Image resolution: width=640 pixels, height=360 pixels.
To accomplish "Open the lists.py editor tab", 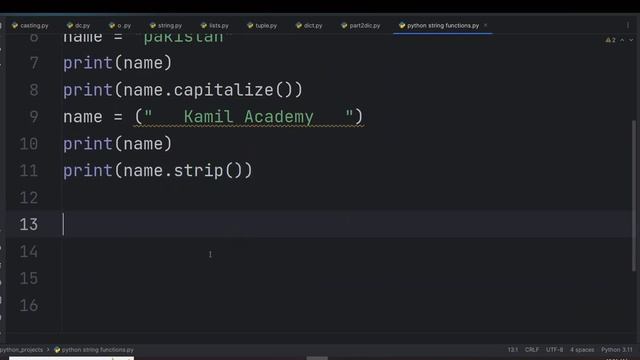I will coord(215,25).
